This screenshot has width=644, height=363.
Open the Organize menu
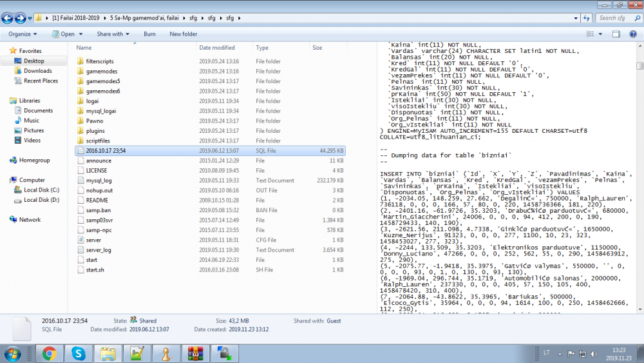tap(23, 34)
